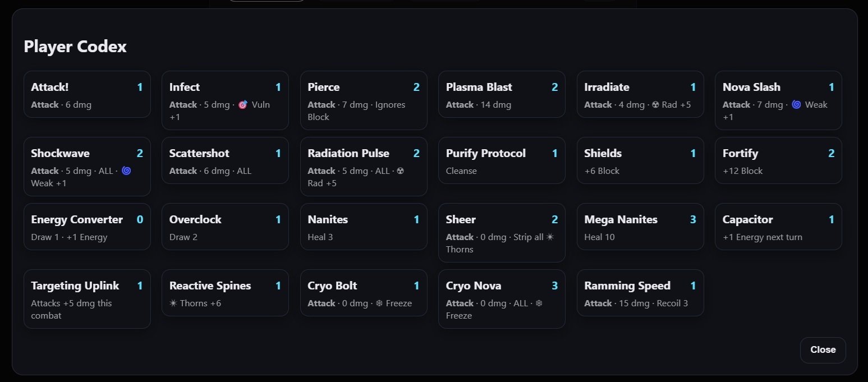Open the Targeting Uplink card
The width and height of the screenshot is (868, 382).
(x=87, y=298)
